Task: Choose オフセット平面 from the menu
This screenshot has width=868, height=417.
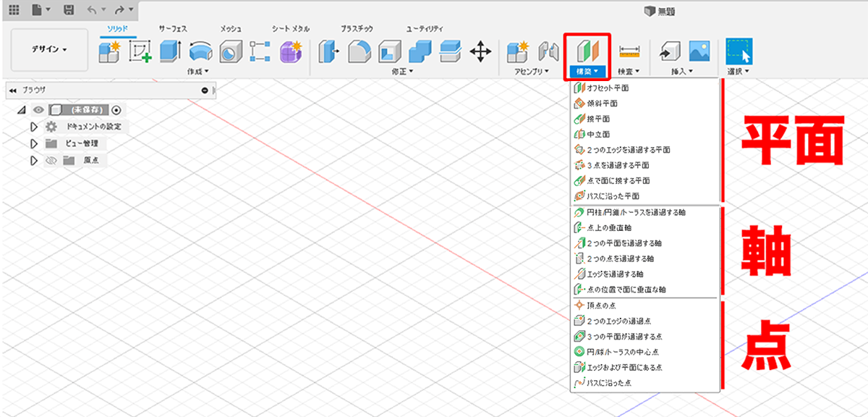Action: coord(645,88)
